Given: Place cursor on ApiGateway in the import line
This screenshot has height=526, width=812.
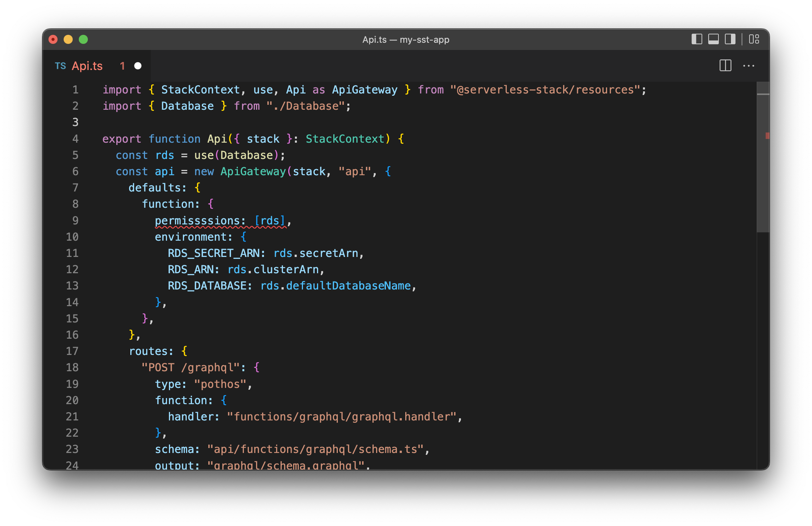Looking at the screenshot, I should (x=364, y=90).
